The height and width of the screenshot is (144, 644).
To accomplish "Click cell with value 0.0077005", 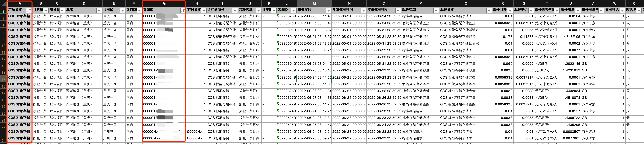I will tap(570, 138).
